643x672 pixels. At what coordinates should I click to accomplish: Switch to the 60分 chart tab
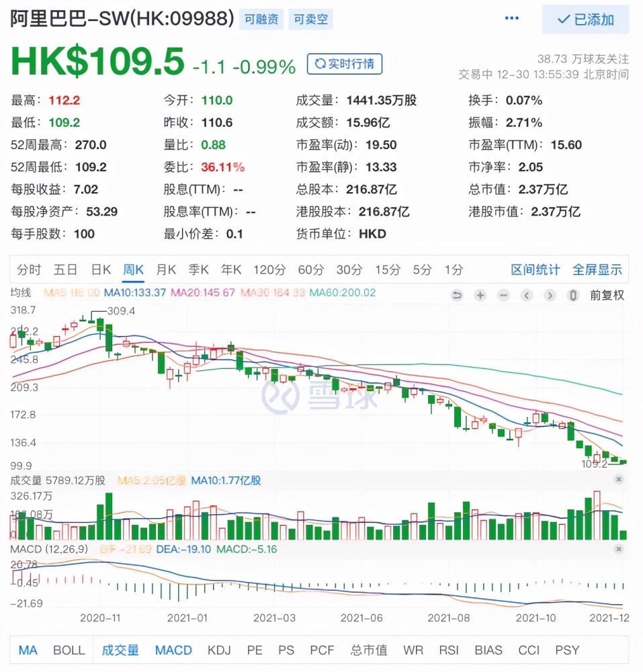pyautogui.click(x=311, y=269)
